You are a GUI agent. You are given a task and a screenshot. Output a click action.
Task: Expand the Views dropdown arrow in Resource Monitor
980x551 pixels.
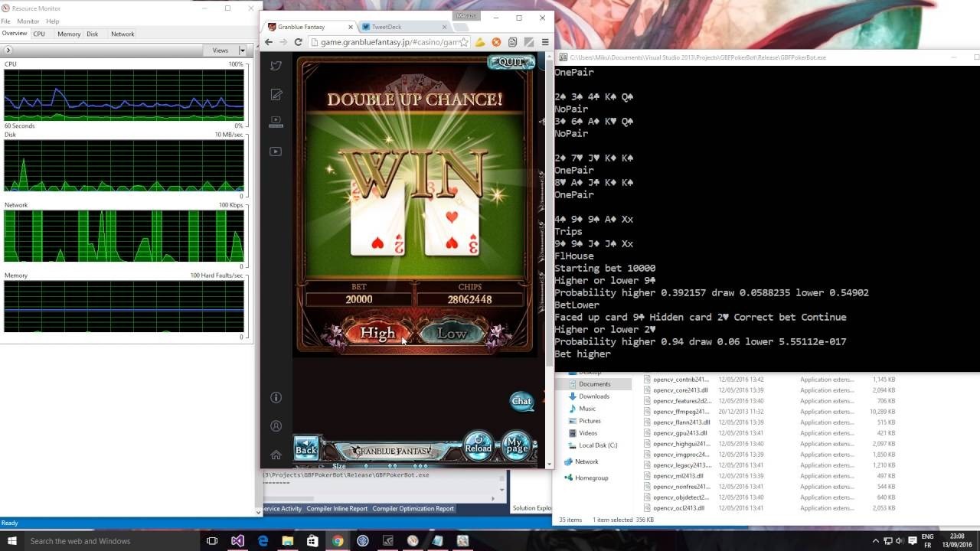[243, 51]
